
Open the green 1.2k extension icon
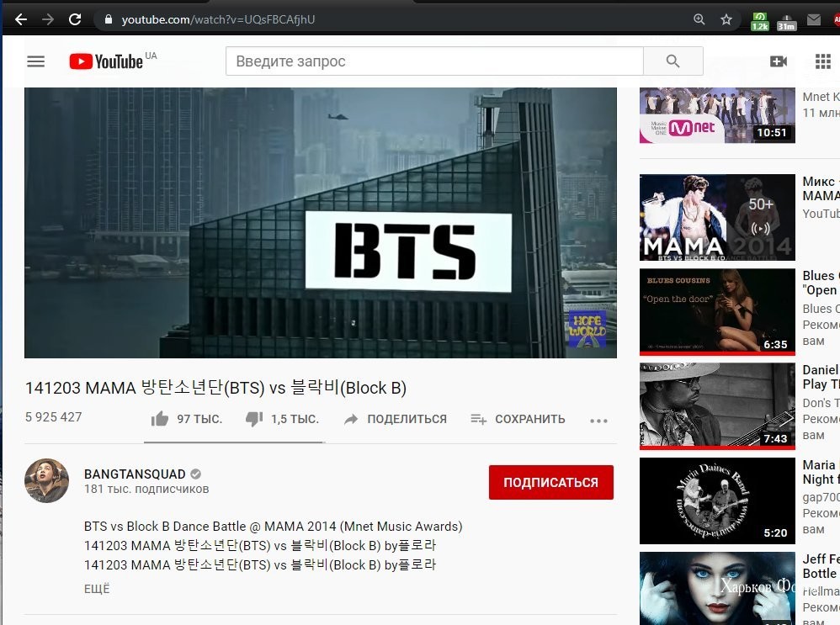point(760,21)
